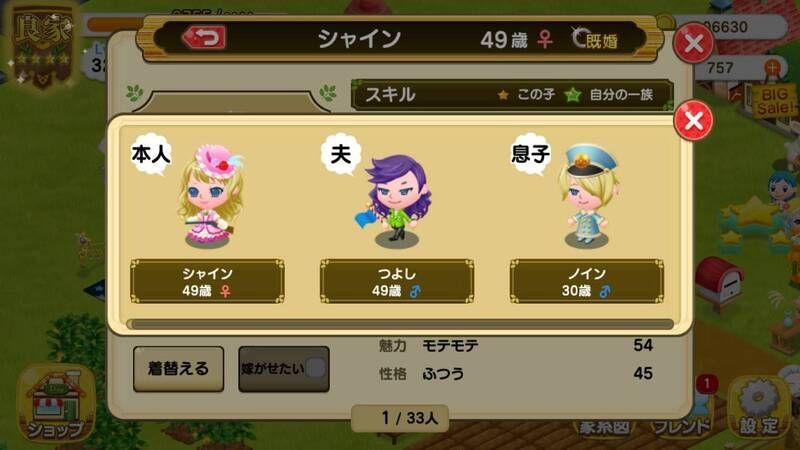
Task: Click the horizontal scrollbar in family popup
Action: click(x=403, y=324)
